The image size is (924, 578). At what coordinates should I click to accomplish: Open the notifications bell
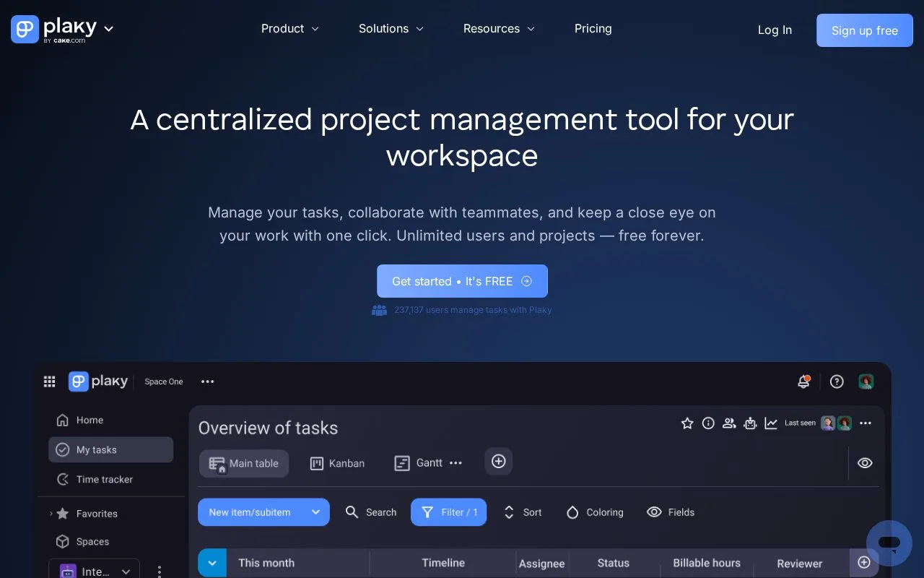803,381
